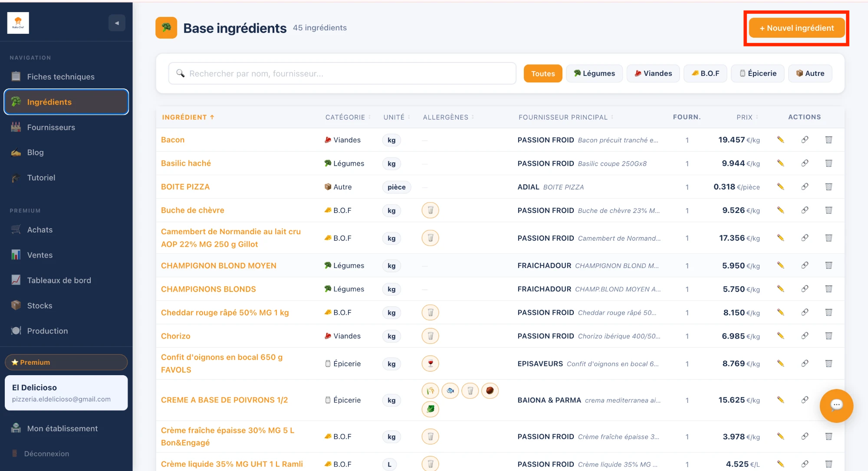868x471 pixels.
Task: Open Tableaux de bord
Action: (66, 280)
